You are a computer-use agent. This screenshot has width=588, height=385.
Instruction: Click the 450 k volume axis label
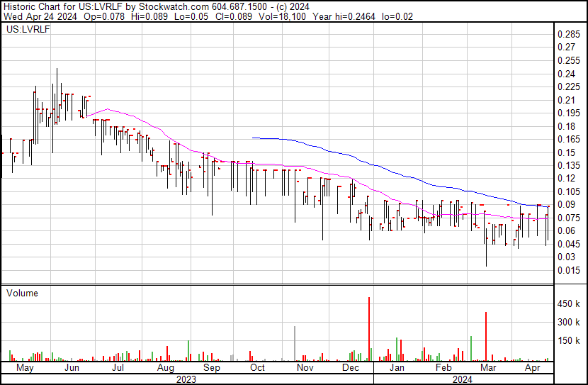[569, 303]
